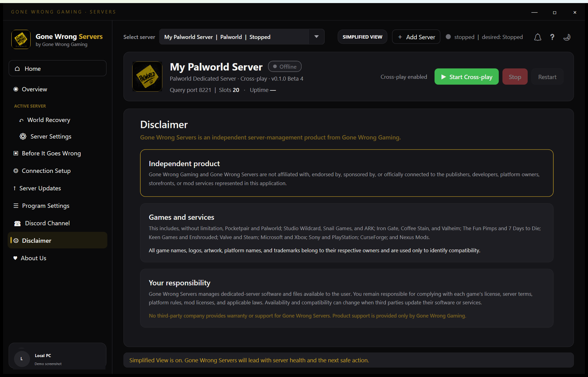
Task: Click 'desired: Stopped' status text
Action: tap(502, 37)
